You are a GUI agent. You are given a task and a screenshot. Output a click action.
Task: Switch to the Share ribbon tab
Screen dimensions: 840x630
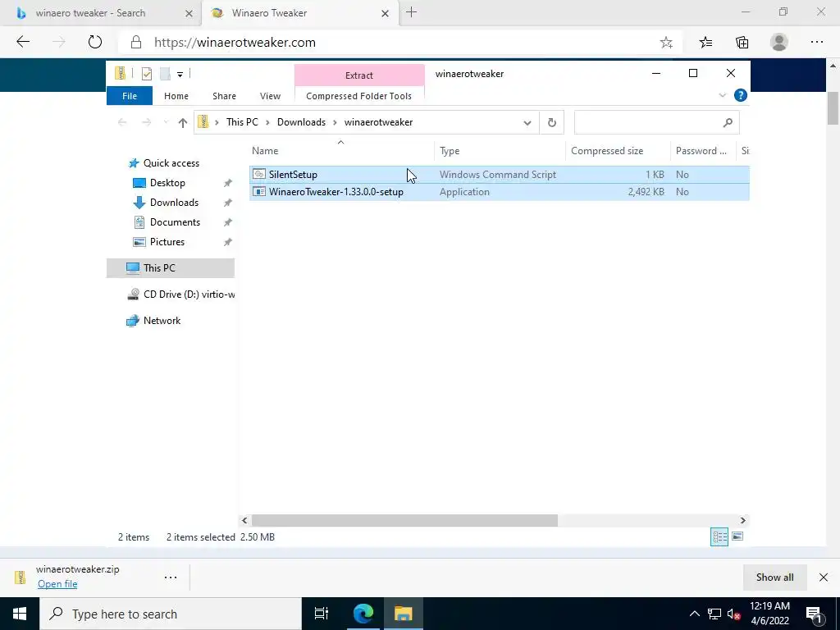tap(224, 96)
